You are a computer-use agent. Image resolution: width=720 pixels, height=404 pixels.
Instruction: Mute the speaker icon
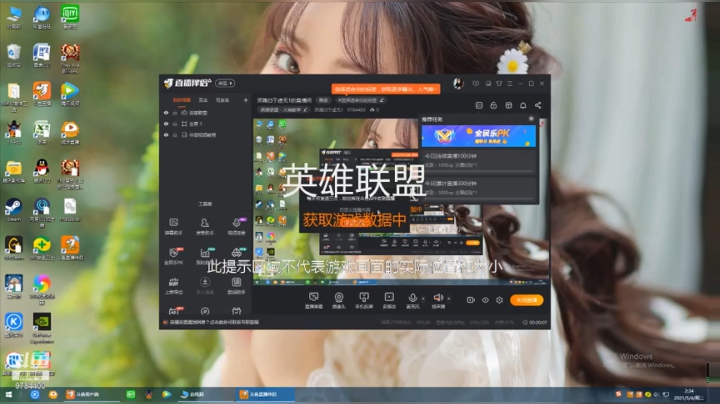pos(438,298)
